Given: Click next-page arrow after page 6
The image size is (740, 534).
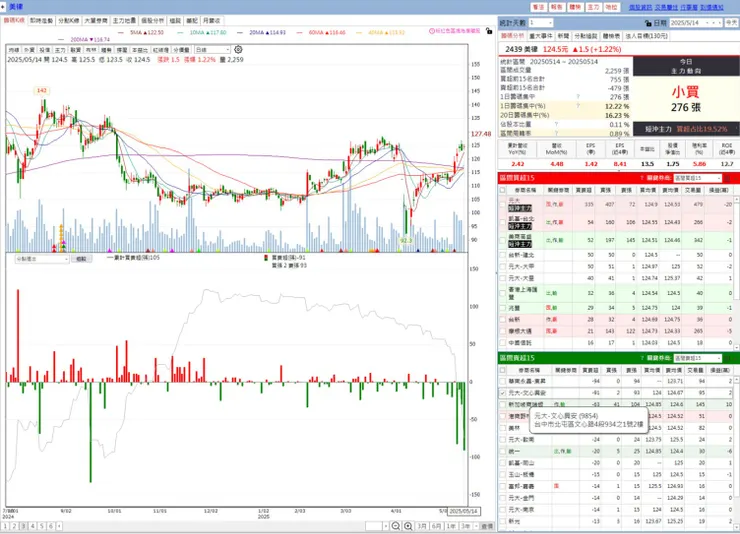Looking at the screenshot, I should [59, 526].
